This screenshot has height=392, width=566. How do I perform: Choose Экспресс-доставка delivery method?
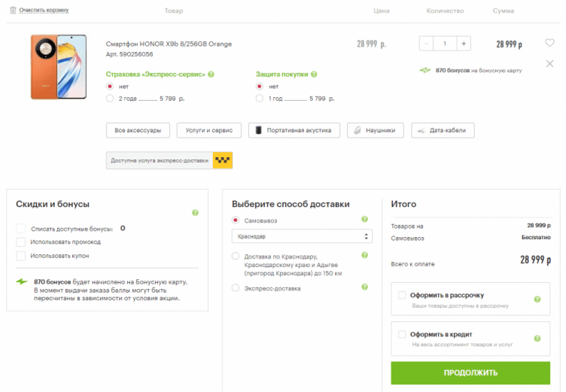(236, 288)
